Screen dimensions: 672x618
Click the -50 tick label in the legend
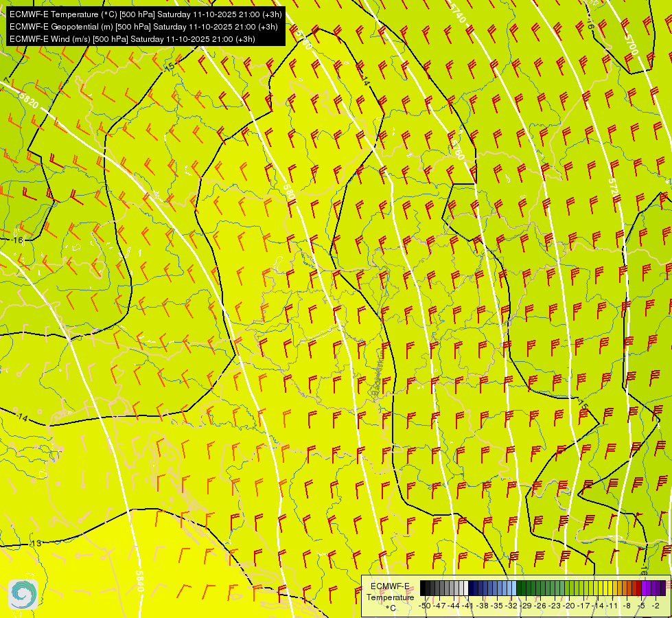(x=424, y=606)
